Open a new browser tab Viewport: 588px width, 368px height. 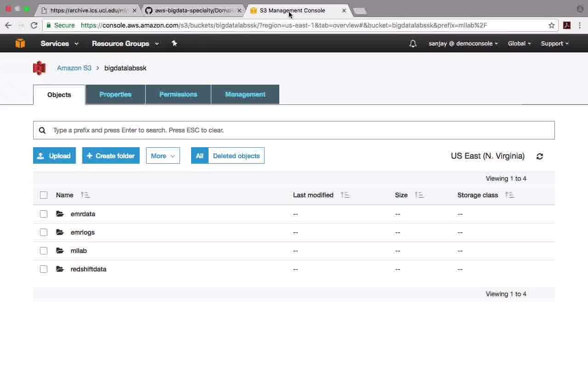point(360,11)
